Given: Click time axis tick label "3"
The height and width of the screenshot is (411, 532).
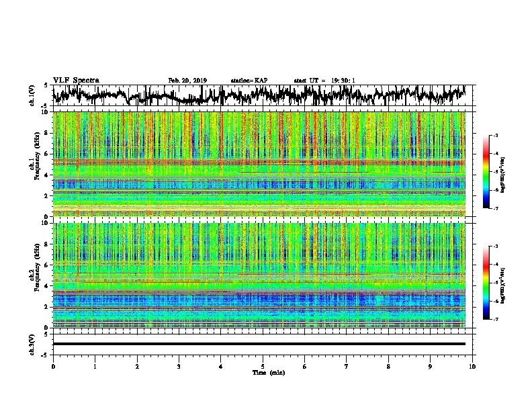Looking at the screenshot, I should 179,367.
